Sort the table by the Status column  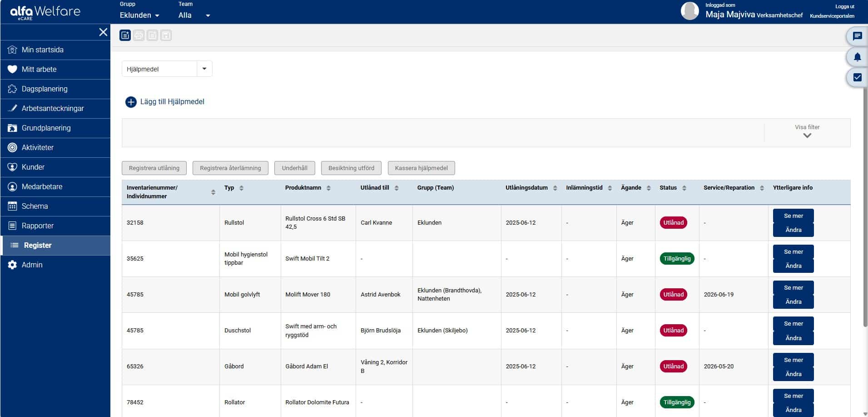(684, 188)
